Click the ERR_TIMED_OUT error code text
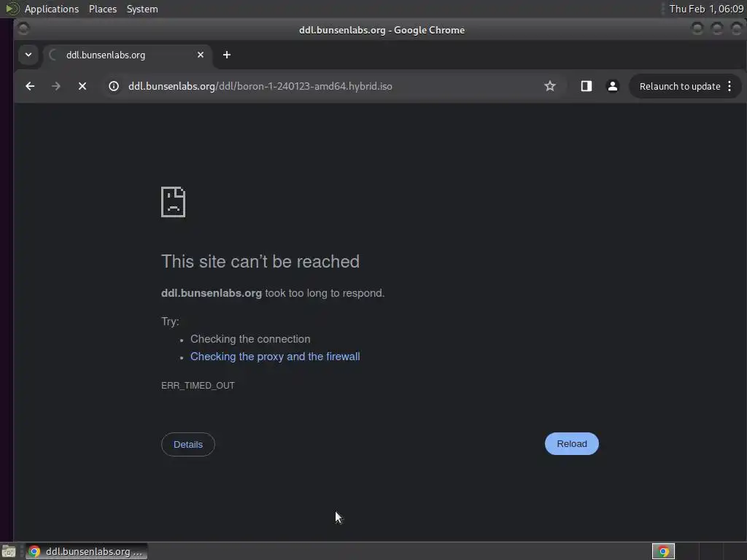747x560 pixels. click(198, 385)
